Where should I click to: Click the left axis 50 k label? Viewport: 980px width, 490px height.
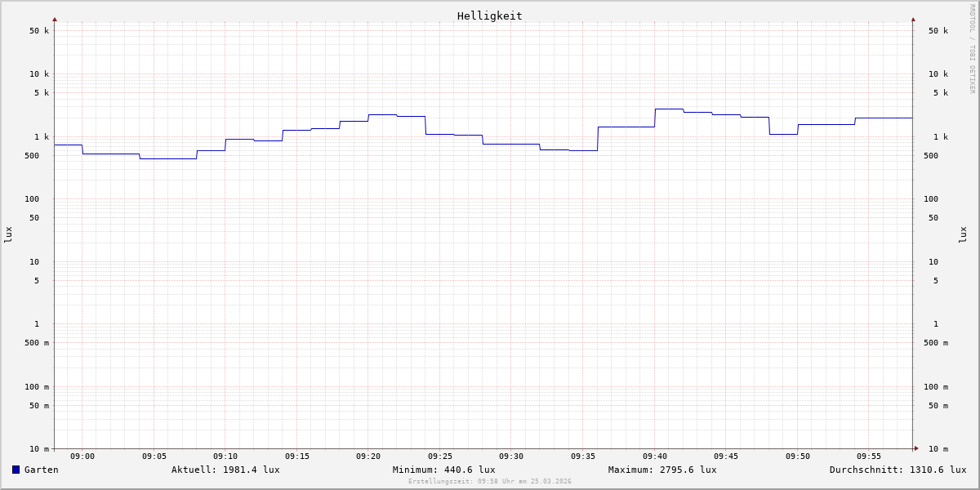(39, 31)
